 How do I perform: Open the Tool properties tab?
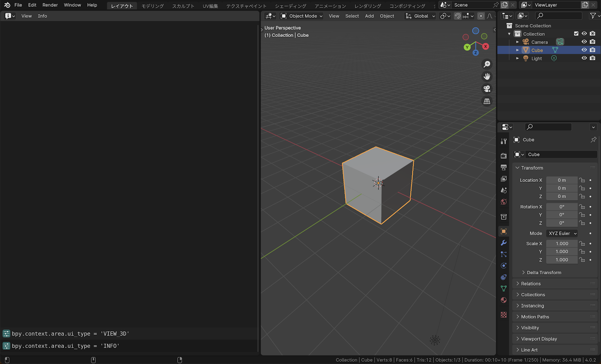click(504, 141)
